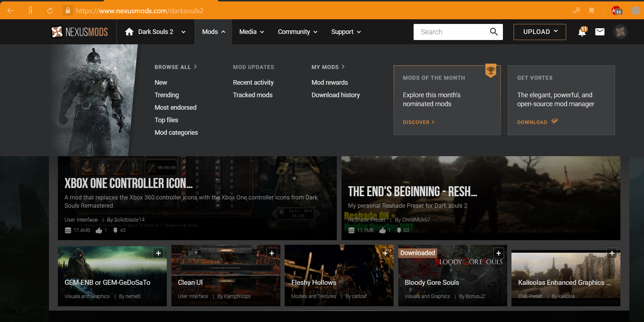Track Bloody Gore Souls with plus icon
This screenshot has height=322, width=644.
click(x=499, y=253)
